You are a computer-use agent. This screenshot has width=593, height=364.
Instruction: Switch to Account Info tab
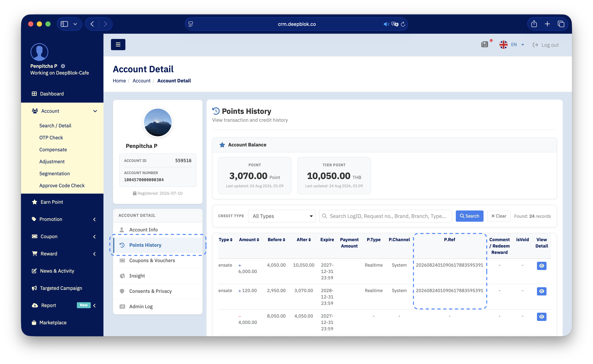point(158,230)
